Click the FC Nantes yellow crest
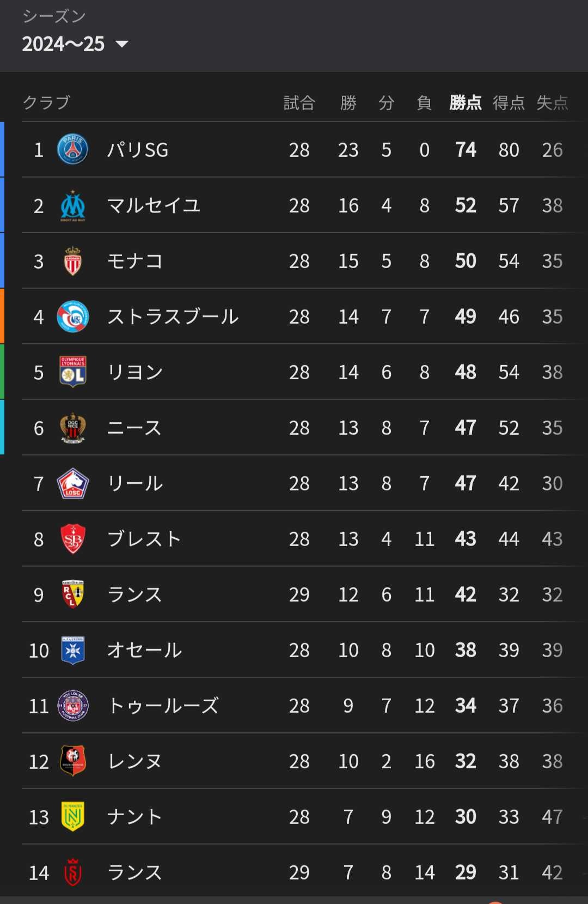588x904 pixels. pos(73,817)
